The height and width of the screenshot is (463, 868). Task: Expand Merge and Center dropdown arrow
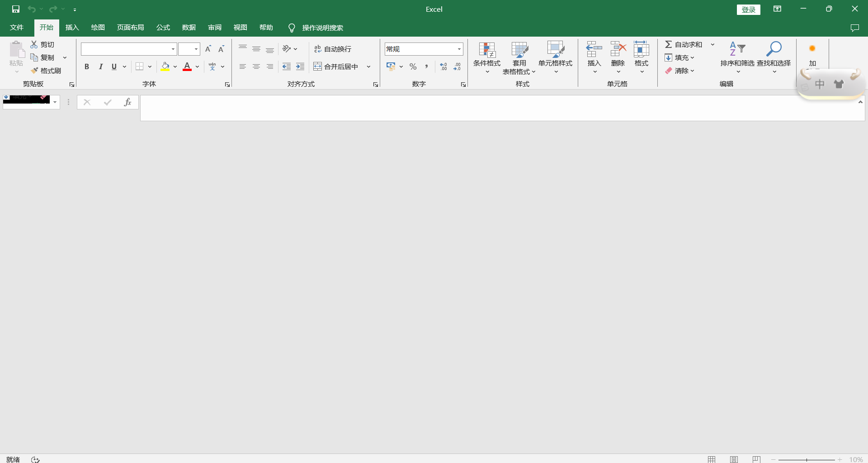click(368, 66)
